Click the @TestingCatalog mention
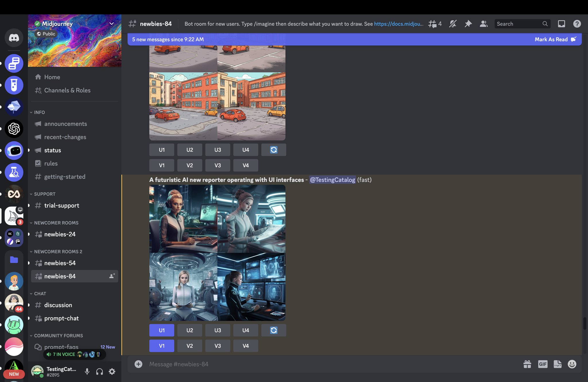The image size is (588, 382). (332, 180)
